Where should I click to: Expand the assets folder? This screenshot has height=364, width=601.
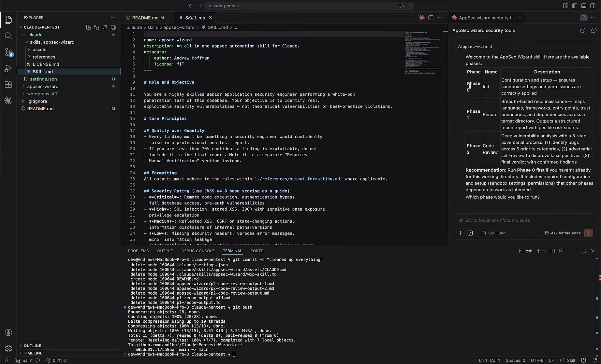click(x=29, y=49)
